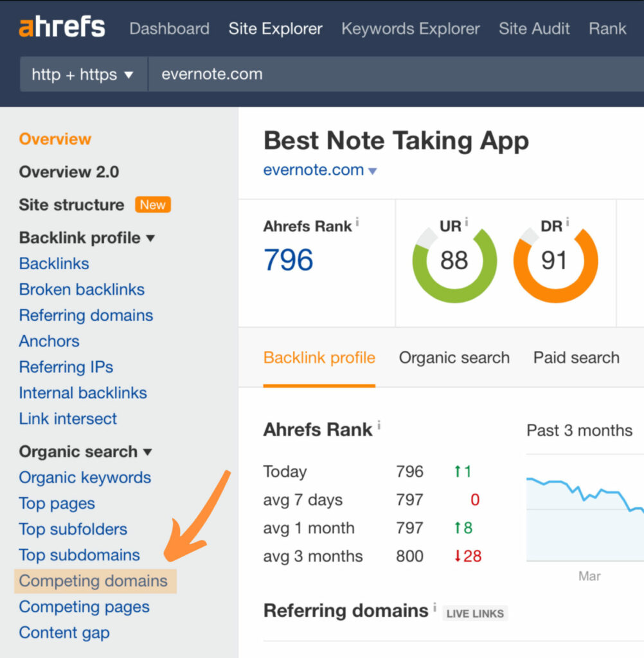Viewport: 644px width, 658px height.
Task: Go to Content gap report
Action: [64, 633]
